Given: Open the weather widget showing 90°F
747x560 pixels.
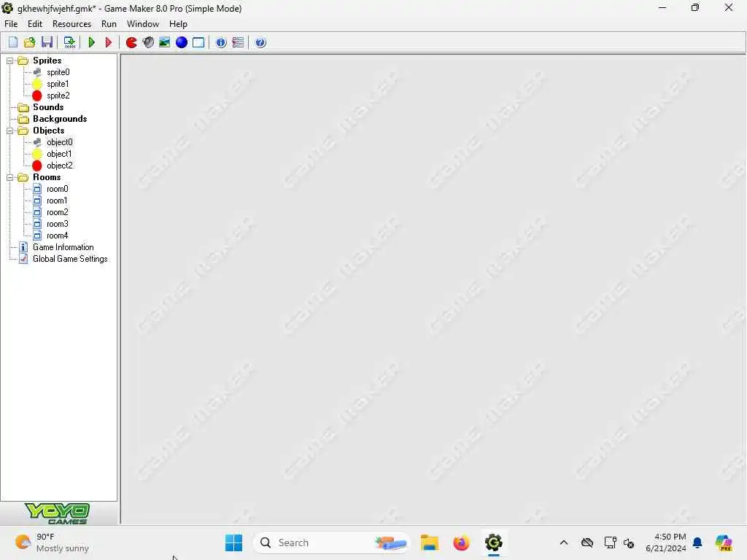Looking at the screenshot, I should coord(53,542).
